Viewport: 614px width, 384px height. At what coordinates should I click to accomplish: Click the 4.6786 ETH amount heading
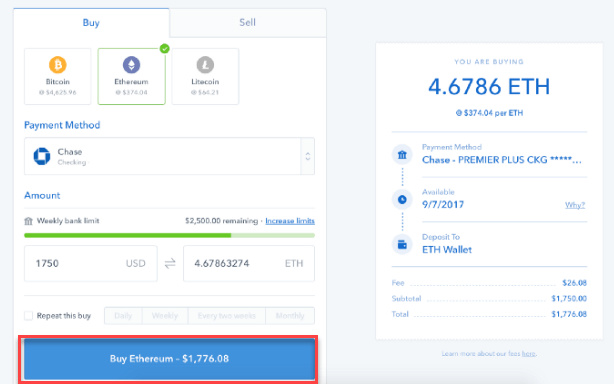pos(489,87)
